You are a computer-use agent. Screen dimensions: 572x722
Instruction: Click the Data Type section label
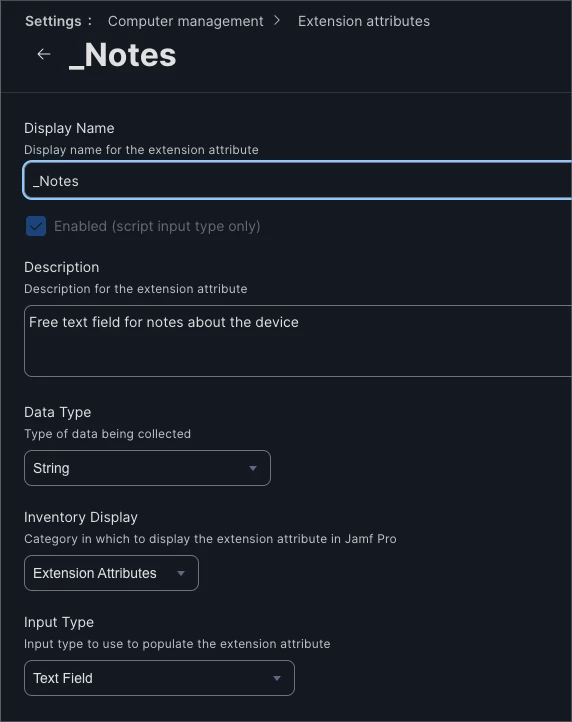pos(58,412)
